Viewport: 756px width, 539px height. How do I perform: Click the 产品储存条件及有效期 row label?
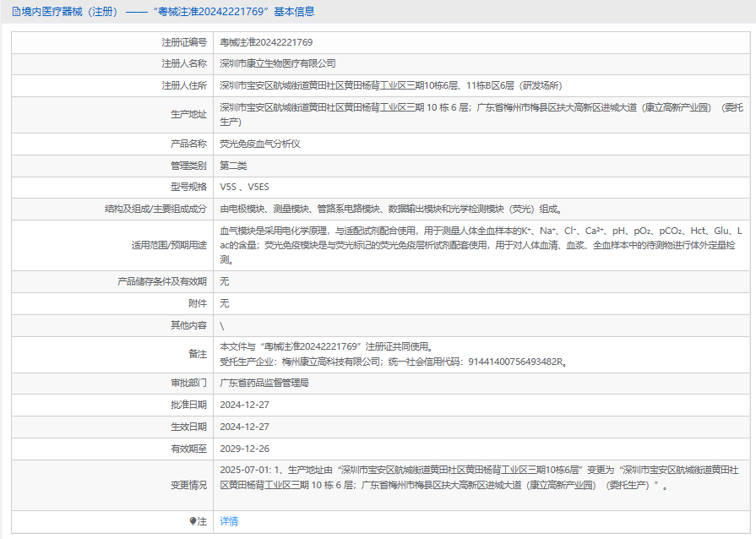(161, 281)
